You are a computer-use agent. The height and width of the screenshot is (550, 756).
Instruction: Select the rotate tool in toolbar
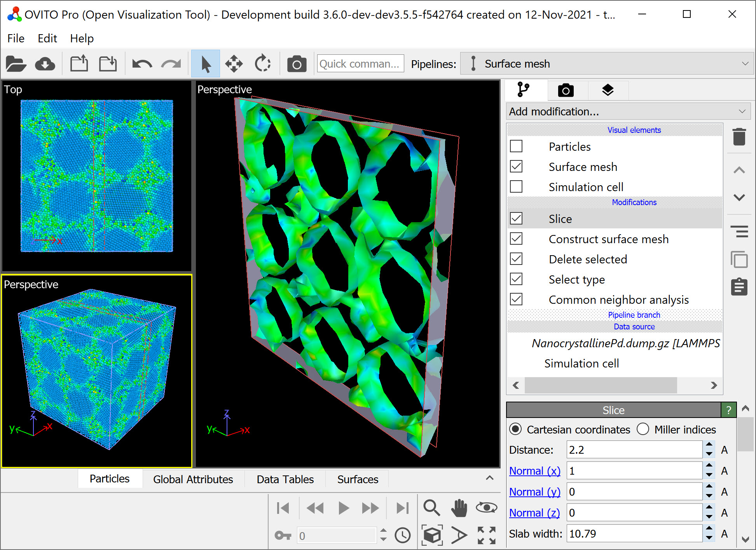pyautogui.click(x=263, y=64)
